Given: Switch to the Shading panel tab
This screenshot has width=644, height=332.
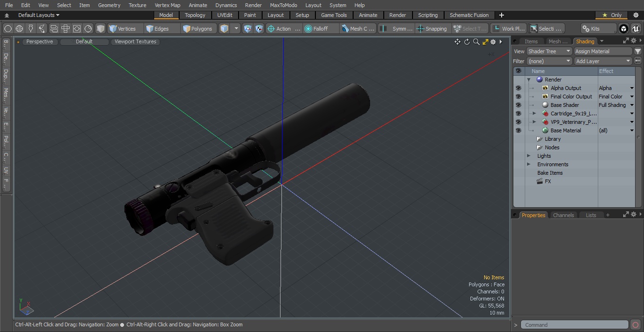Looking at the screenshot, I should pyautogui.click(x=585, y=41).
